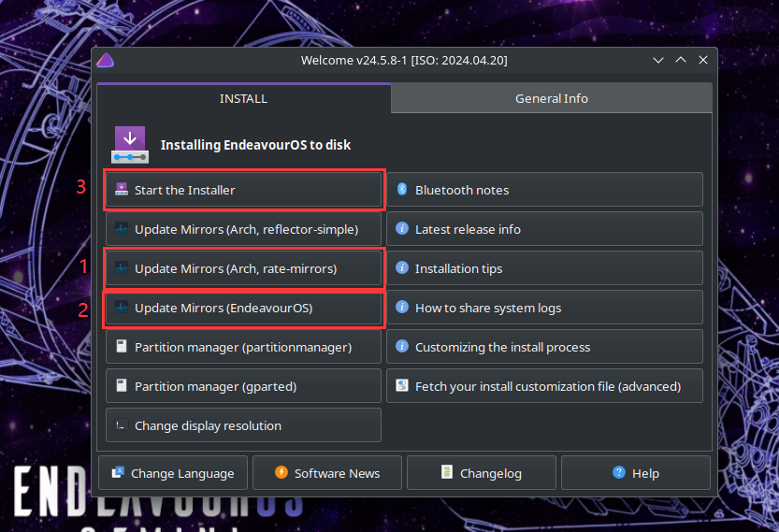
Task: Maximize the Welcome window
Action: (x=681, y=60)
